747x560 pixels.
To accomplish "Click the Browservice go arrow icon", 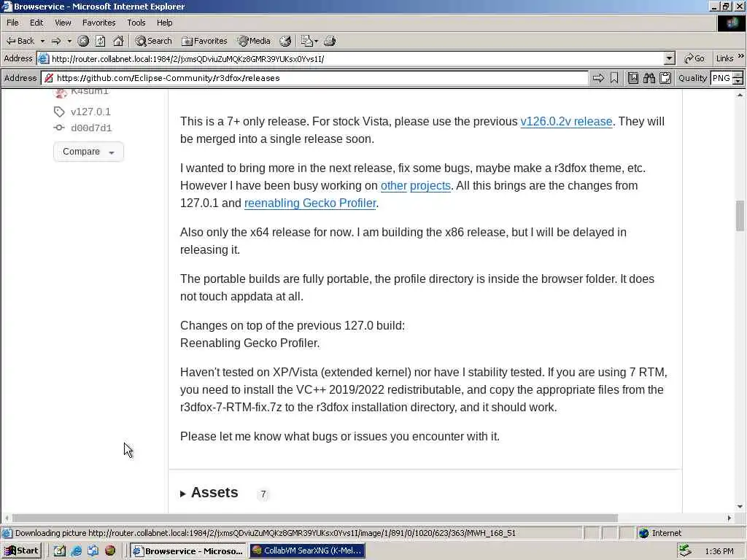I will point(598,78).
